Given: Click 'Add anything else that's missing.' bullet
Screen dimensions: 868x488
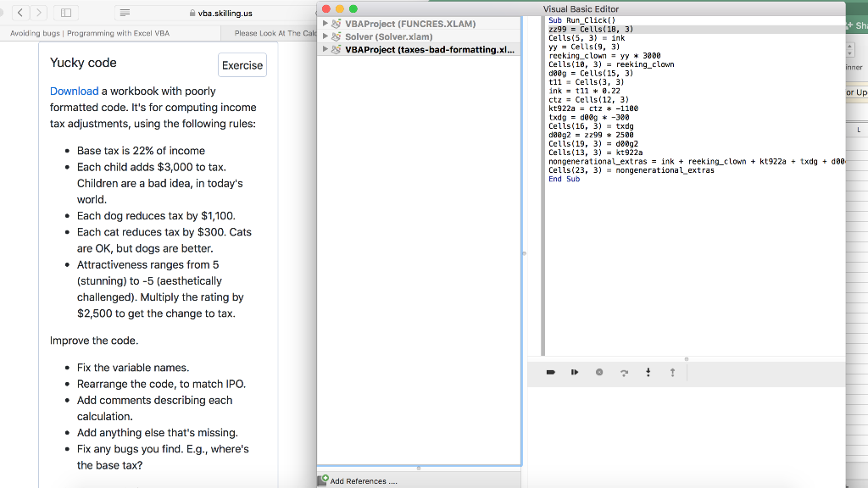Looking at the screenshot, I should [x=157, y=433].
